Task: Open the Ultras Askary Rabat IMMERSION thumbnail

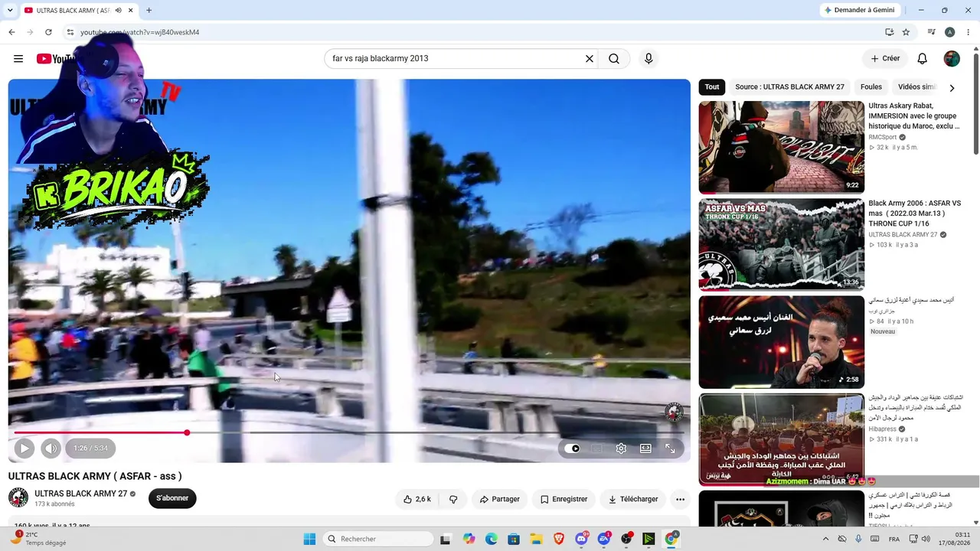Action: pos(782,147)
